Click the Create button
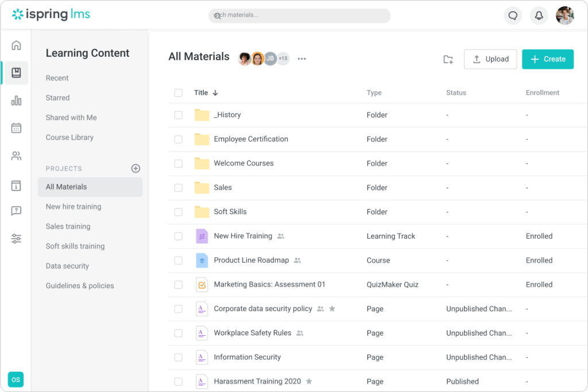 click(x=548, y=59)
